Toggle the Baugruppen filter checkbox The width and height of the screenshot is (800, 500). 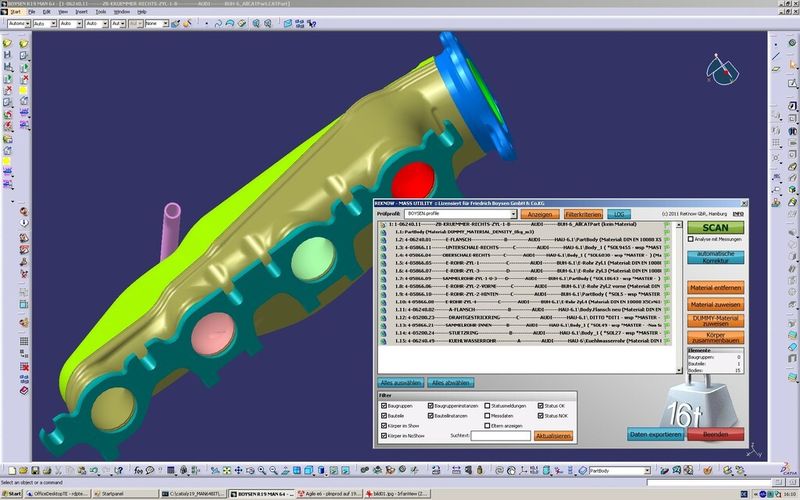(384, 406)
